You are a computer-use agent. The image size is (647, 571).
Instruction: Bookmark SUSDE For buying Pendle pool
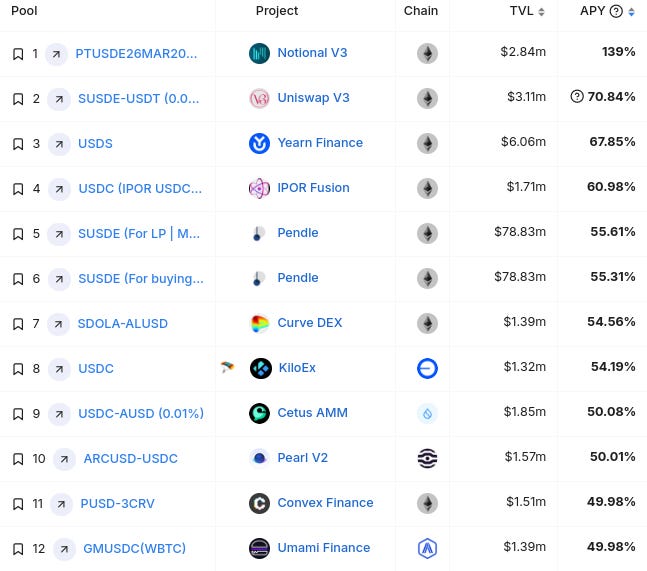[18, 278]
